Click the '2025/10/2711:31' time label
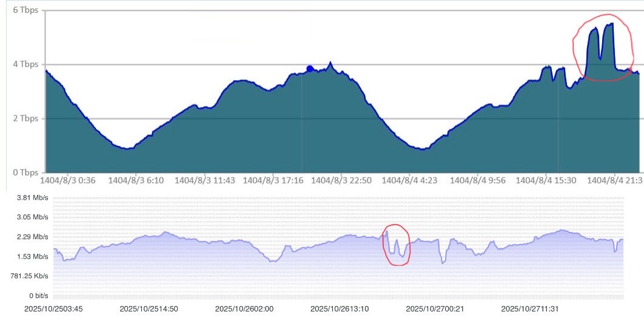This screenshot has height=323, width=644. coord(530,308)
